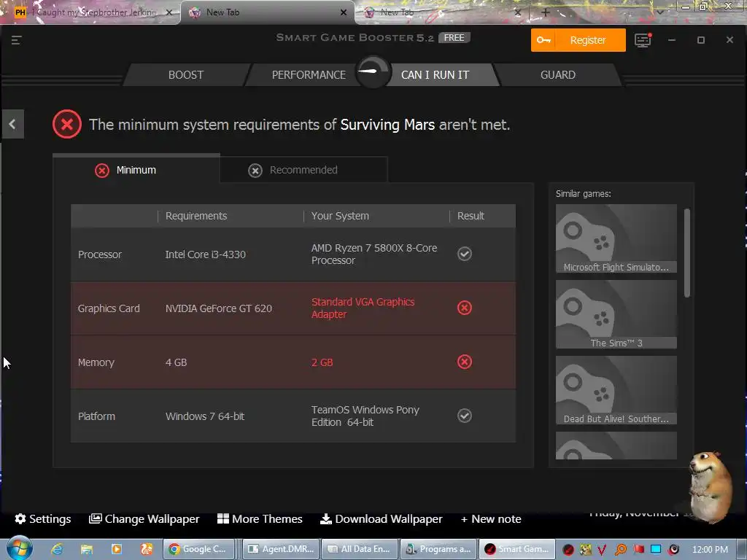Go back using the left arrow
This screenshot has height=560, width=747.
[x=12, y=124]
